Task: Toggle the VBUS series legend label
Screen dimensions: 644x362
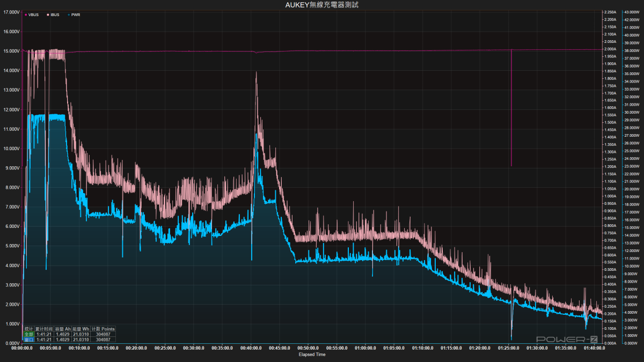Action: click(x=33, y=15)
